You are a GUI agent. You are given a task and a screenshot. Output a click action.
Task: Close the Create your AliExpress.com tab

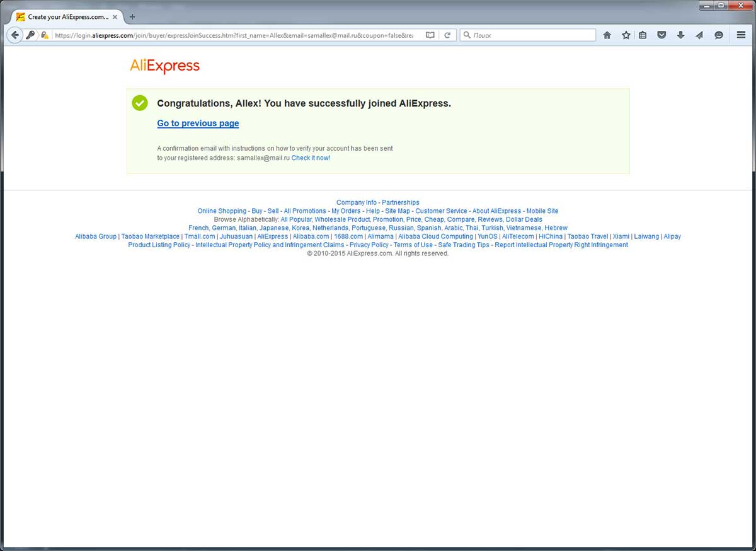[x=115, y=17]
